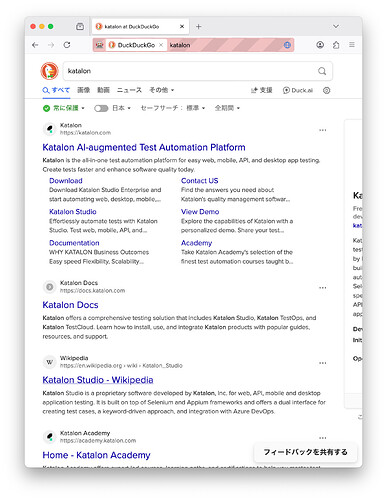Open more options for Katalon Docs result
Image resolution: width=386 pixels, height=500 pixels.
322,288
